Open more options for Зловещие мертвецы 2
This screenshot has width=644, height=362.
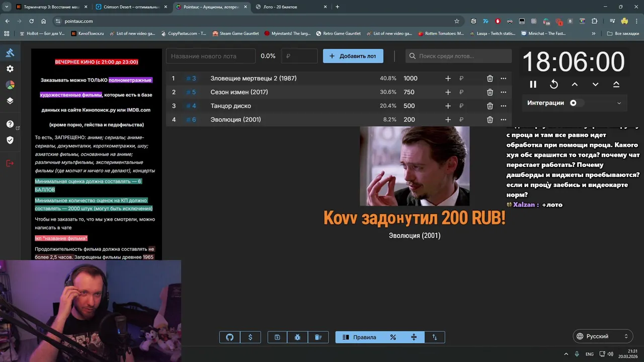(503, 78)
